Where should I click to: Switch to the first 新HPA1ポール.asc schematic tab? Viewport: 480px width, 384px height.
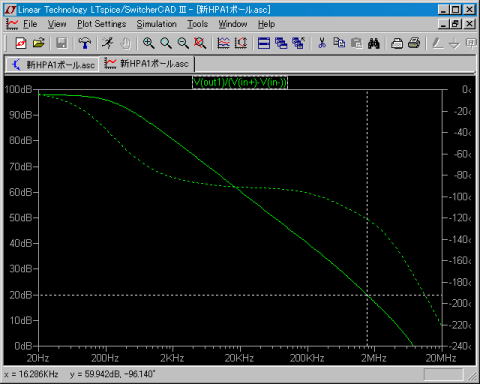pyautogui.click(x=53, y=64)
